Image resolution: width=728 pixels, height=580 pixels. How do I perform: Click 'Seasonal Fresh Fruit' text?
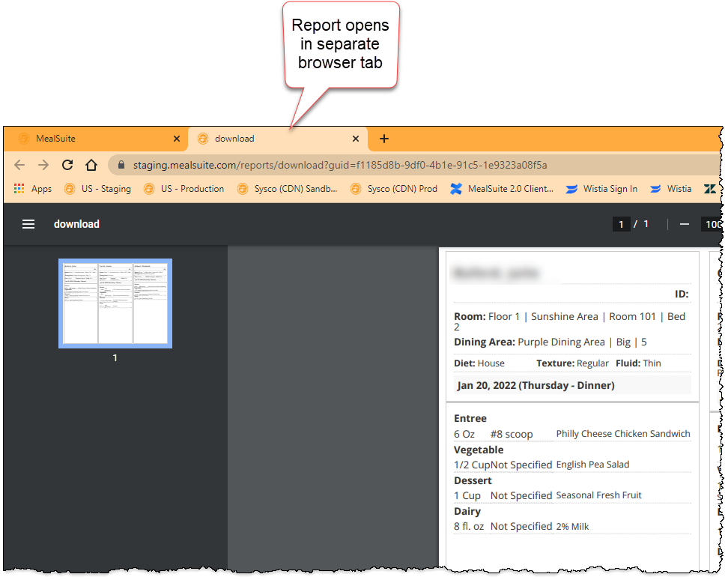coord(599,495)
